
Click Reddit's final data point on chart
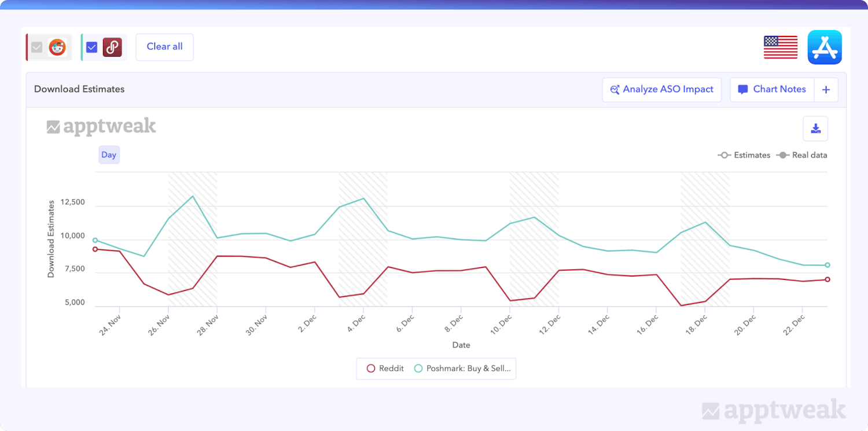[827, 279]
